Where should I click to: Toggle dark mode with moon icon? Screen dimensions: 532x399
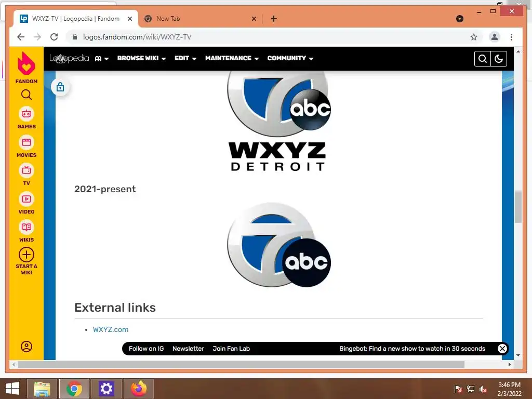coord(499,59)
